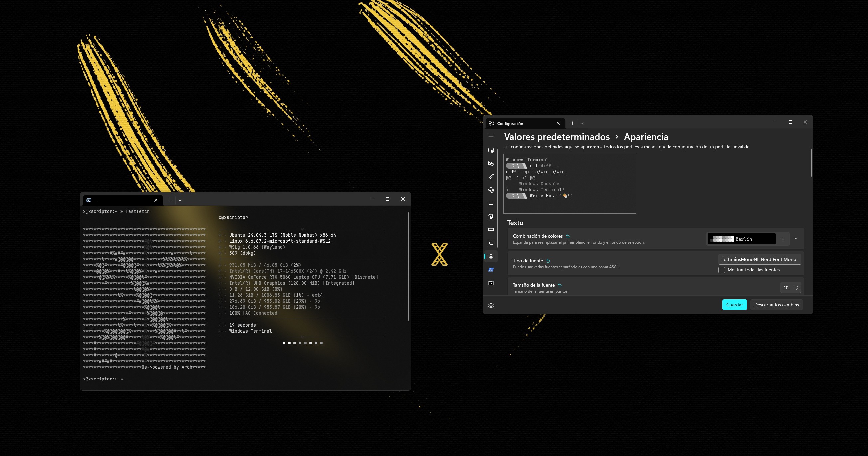Open the Startup settings page icon
The height and width of the screenshot is (456, 868).
[x=491, y=150]
